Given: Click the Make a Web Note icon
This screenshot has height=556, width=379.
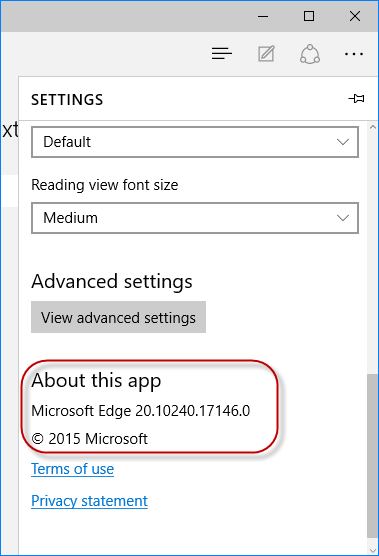Looking at the screenshot, I should (266, 54).
